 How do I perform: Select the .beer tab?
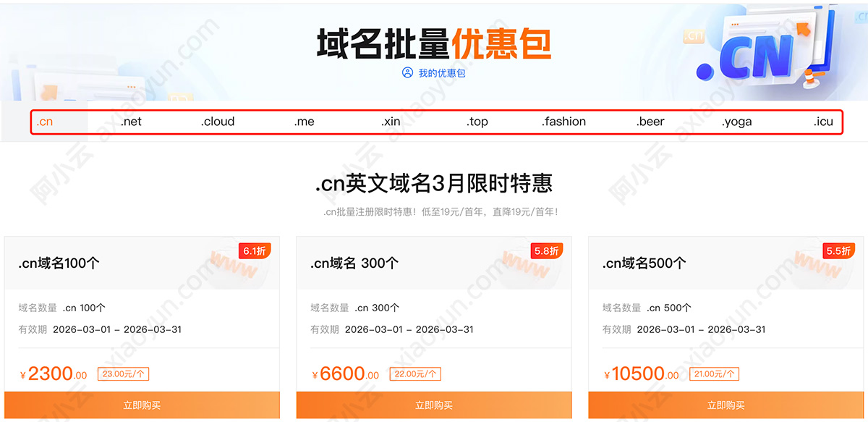pos(650,122)
